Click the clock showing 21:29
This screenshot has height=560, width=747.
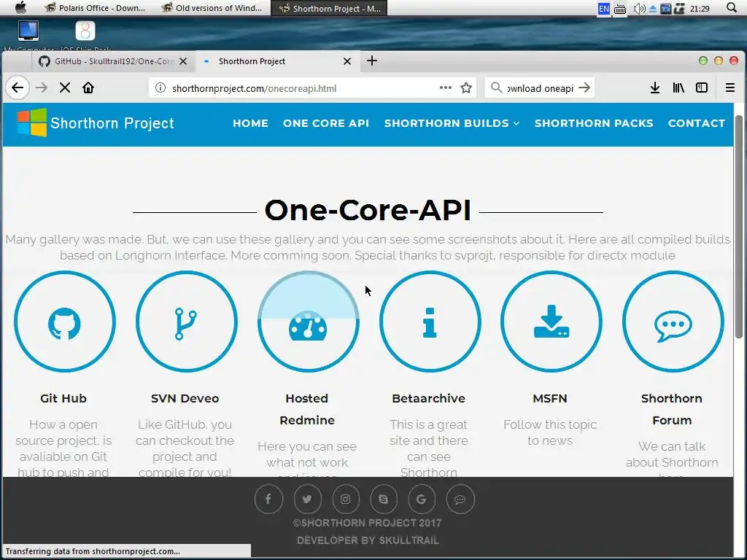point(700,8)
